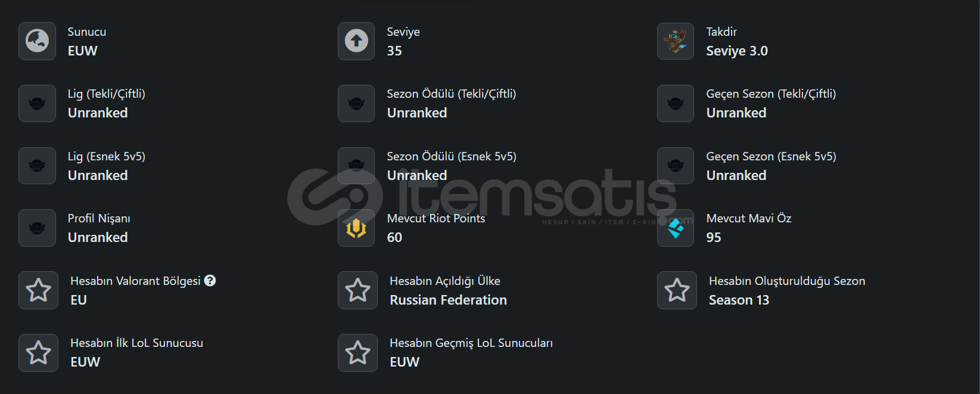Click the Russian Federation country value
This screenshot has width=980, height=394.
pos(448,300)
